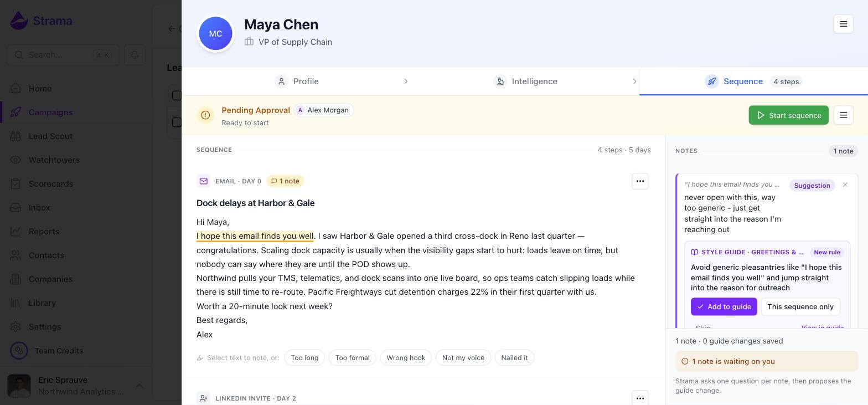Click the MC avatar circle
The height and width of the screenshot is (405, 868).
click(x=215, y=34)
